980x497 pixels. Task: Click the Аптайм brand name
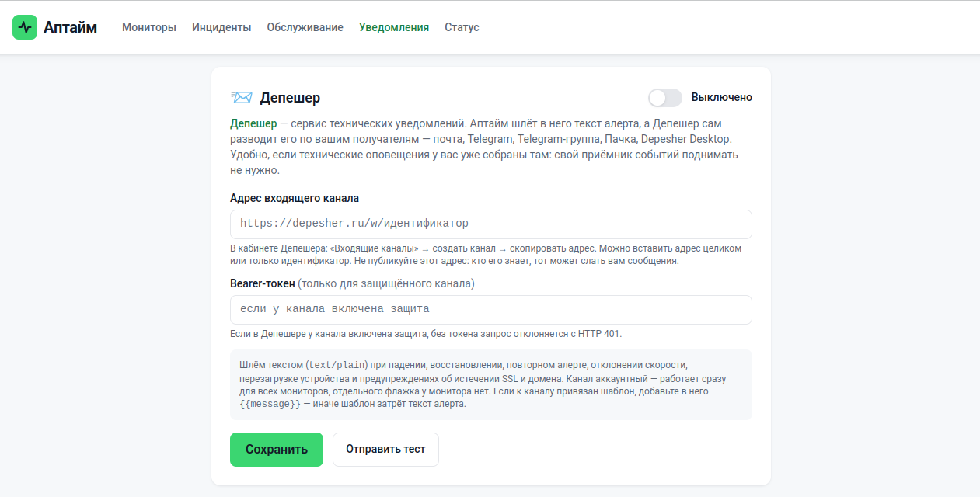click(70, 27)
